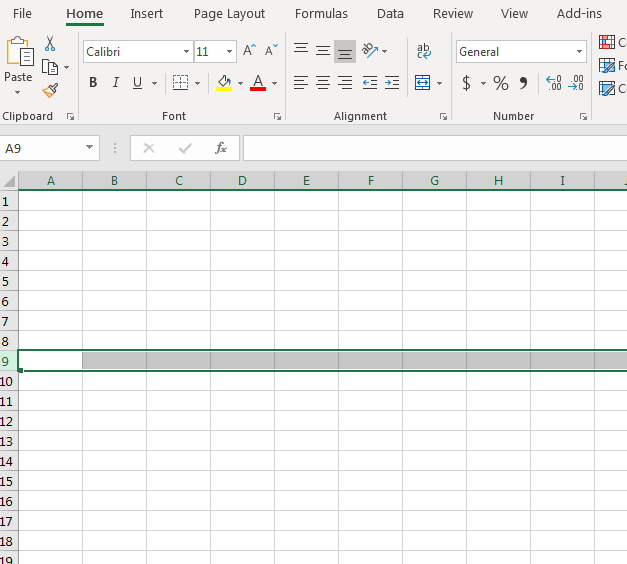This screenshot has width=627, height=564.
Task: Click the Copy icon
Action: (x=50, y=67)
